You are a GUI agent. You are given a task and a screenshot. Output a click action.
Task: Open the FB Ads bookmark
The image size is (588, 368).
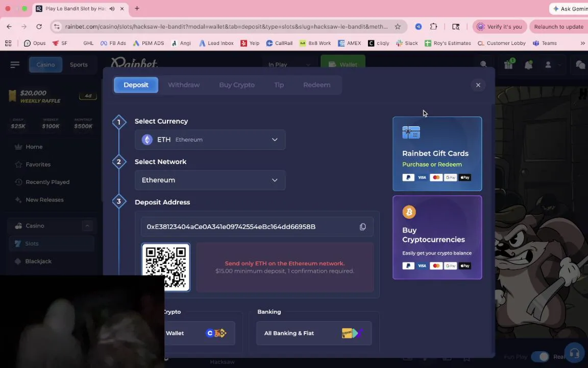[x=113, y=43]
